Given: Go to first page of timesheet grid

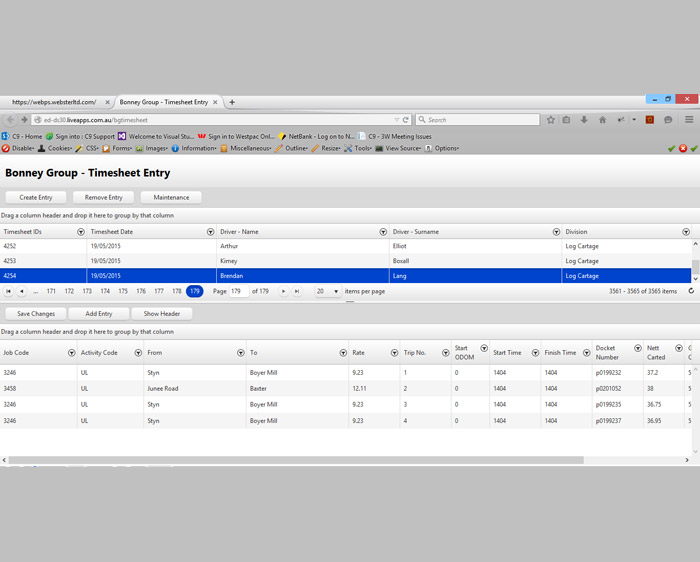Looking at the screenshot, I should (x=9, y=291).
